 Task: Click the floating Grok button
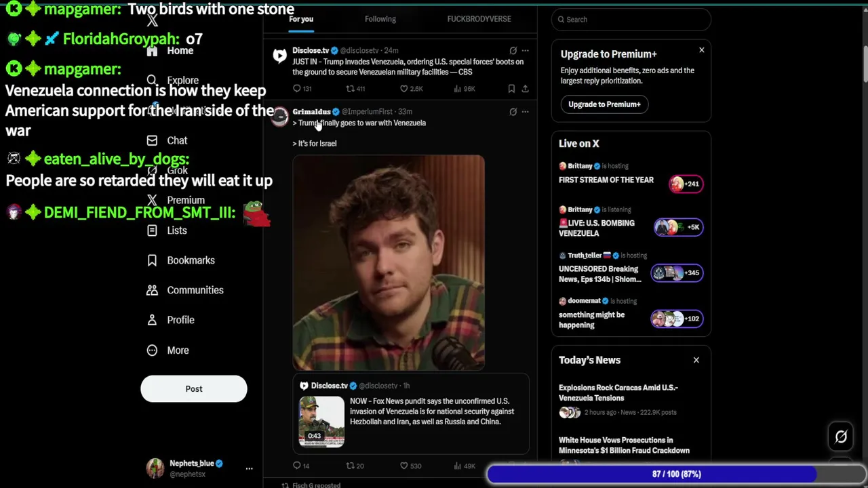841,437
